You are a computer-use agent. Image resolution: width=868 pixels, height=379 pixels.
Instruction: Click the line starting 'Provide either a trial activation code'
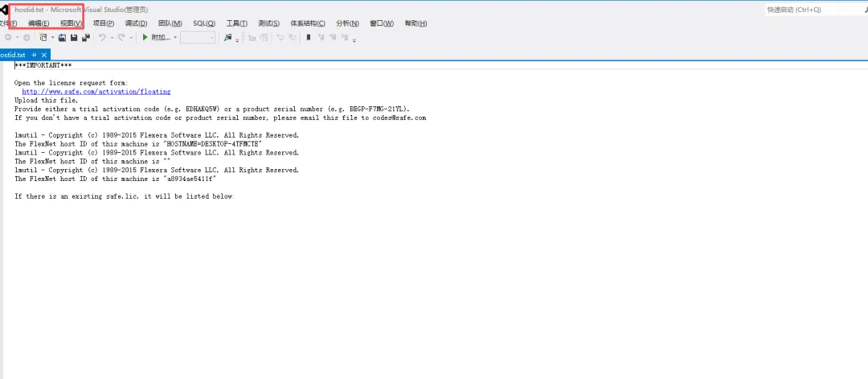(212, 109)
